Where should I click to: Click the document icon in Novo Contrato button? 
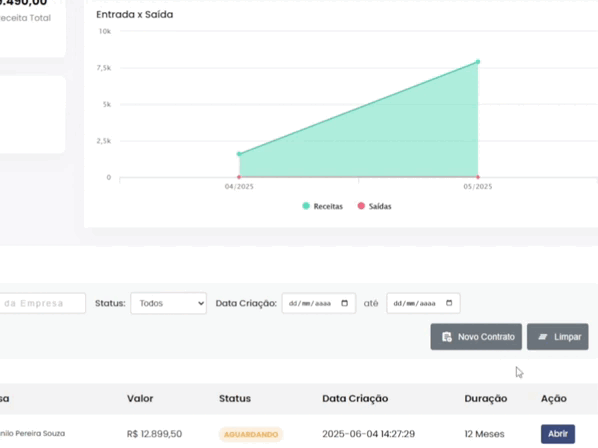pos(447,337)
